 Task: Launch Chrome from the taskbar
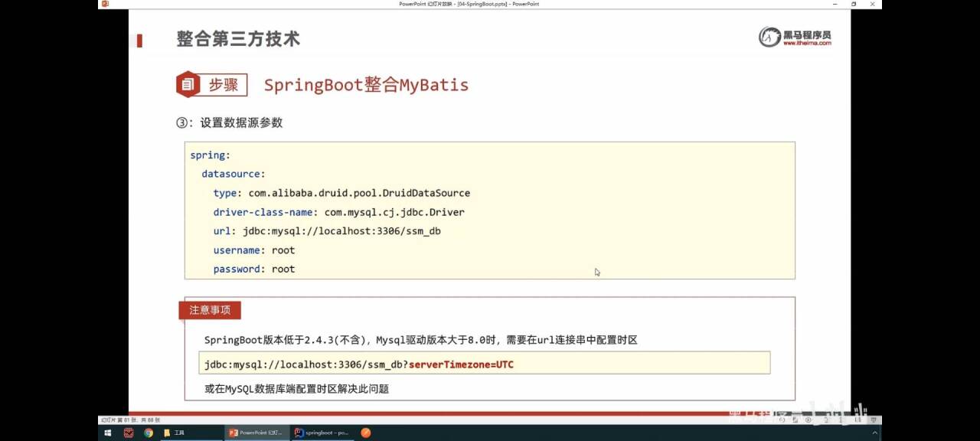[149, 433]
